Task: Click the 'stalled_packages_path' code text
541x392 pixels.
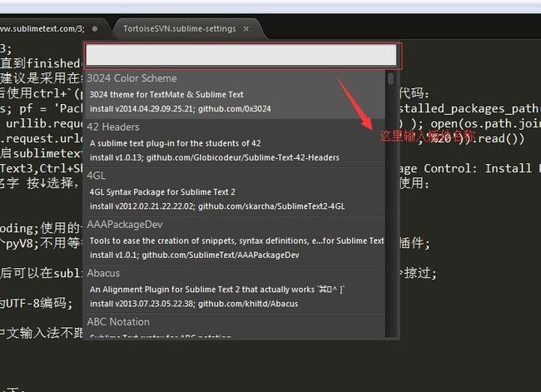Action: (469, 109)
